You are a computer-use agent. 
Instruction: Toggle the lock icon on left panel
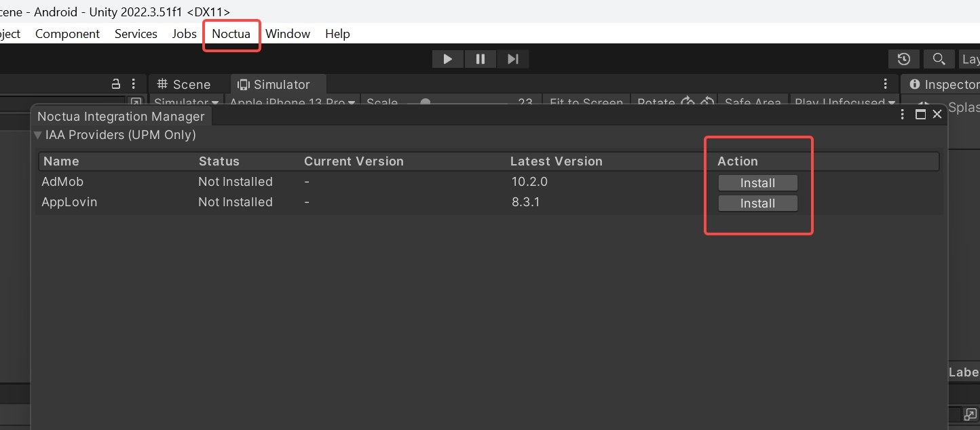pyautogui.click(x=116, y=84)
